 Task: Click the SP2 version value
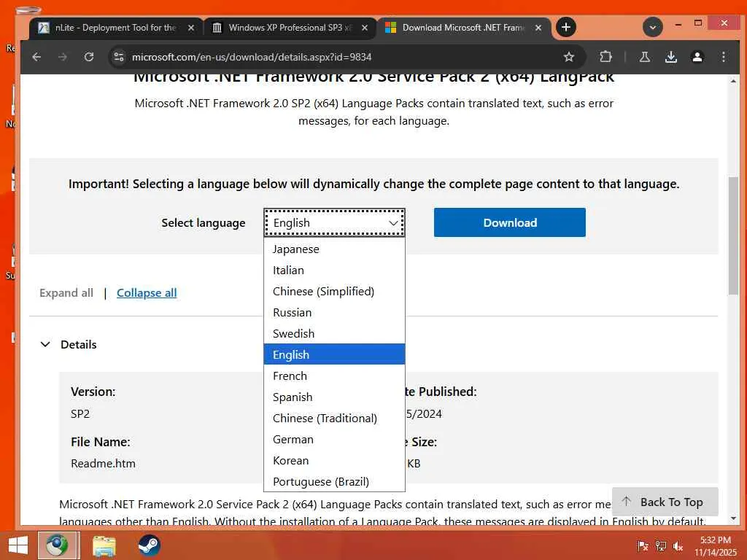[x=80, y=414]
